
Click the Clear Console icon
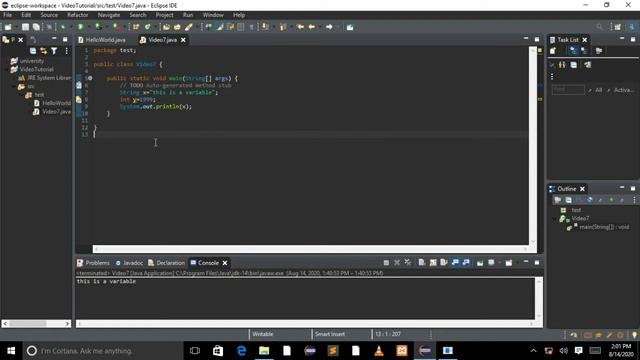[x=422, y=262]
